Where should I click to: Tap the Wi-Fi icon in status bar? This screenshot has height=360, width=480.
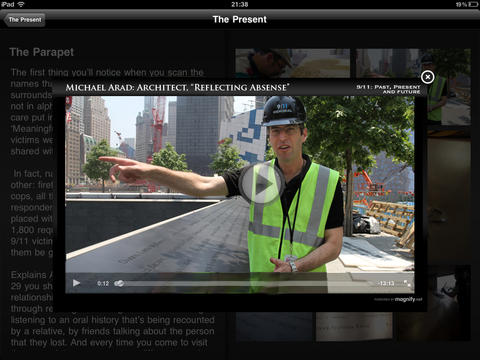pos(21,4)
